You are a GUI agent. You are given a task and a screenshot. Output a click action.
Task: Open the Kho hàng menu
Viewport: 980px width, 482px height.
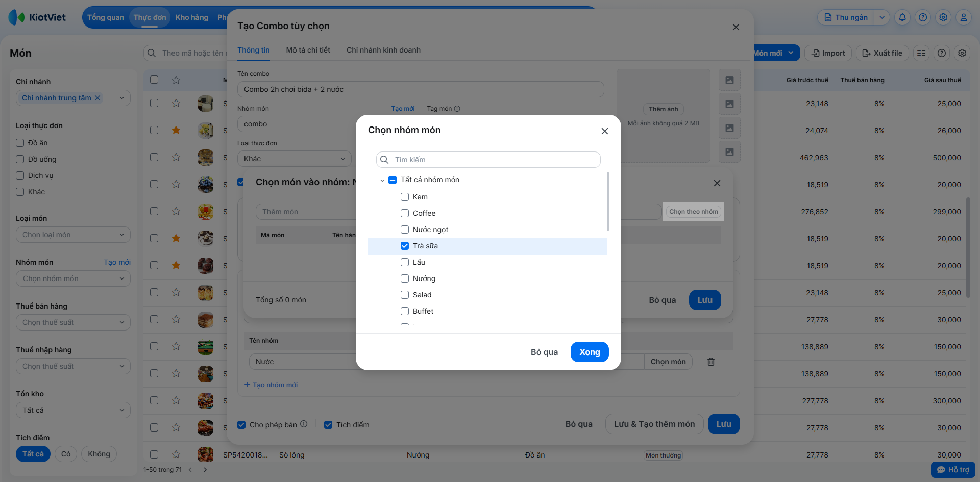click(192, 17)
